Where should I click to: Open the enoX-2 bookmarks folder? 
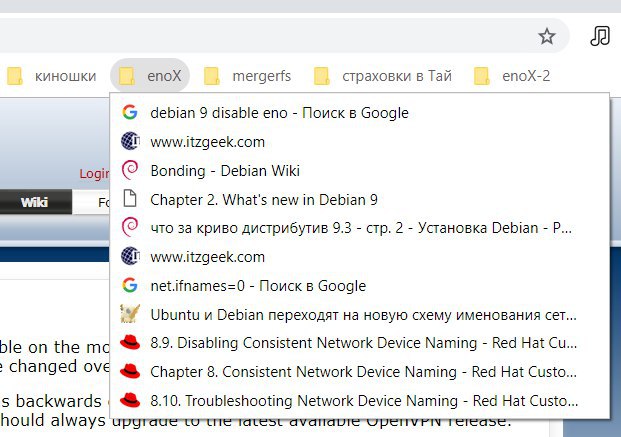click(512, 76)
